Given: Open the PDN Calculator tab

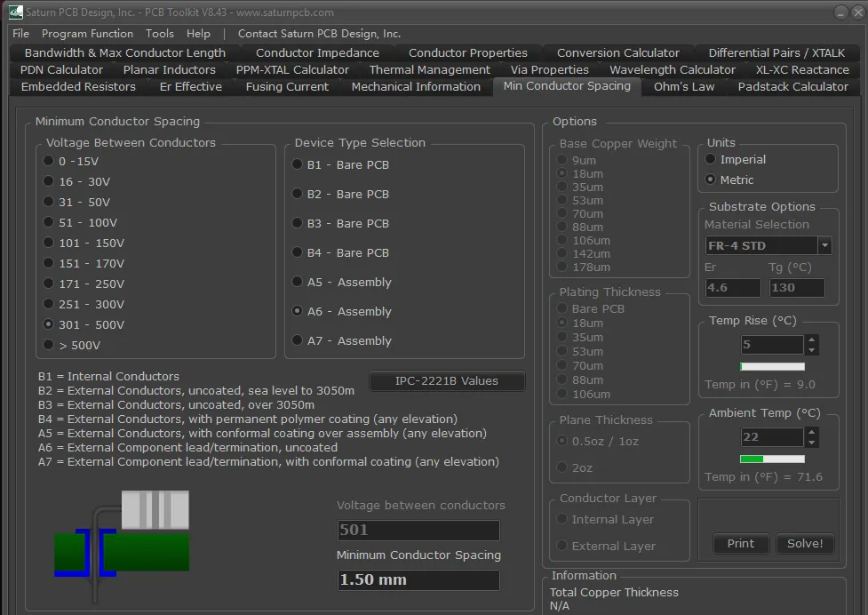Looking at the screenshot, I should [61, 69].
